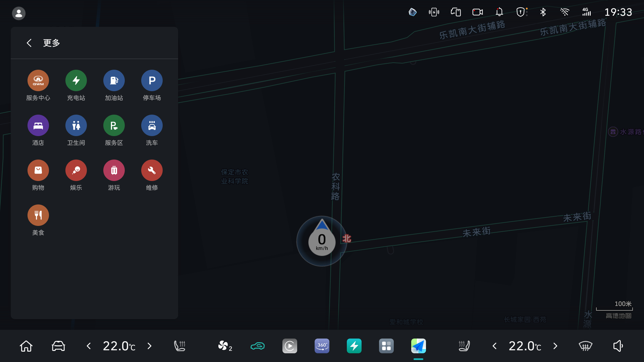Open the GWM service center category
The image size is (644, 362).
(x=38, y=80)
